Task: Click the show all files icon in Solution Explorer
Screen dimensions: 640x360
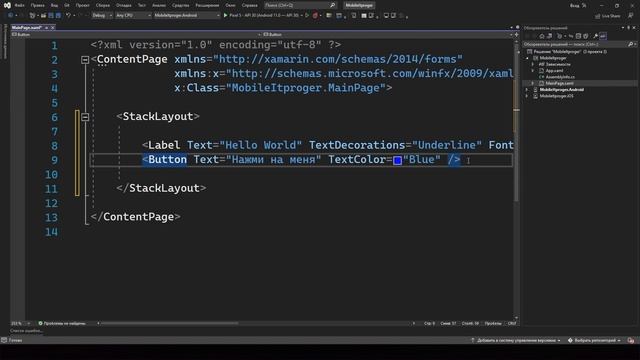Action: tap(586, 36)
